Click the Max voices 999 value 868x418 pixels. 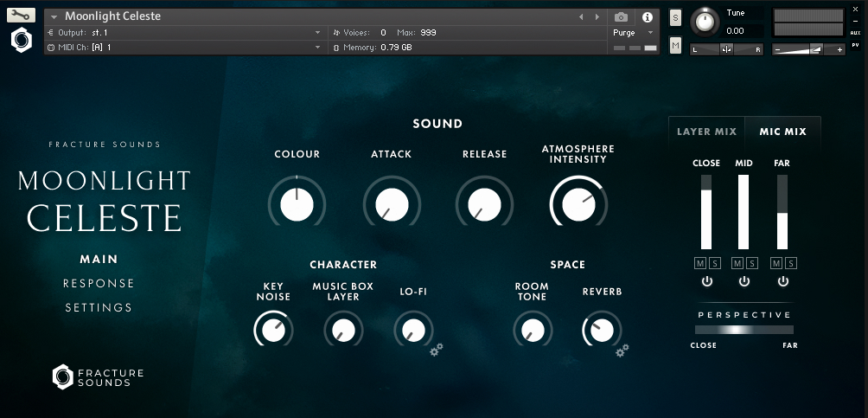click(428, 33)
